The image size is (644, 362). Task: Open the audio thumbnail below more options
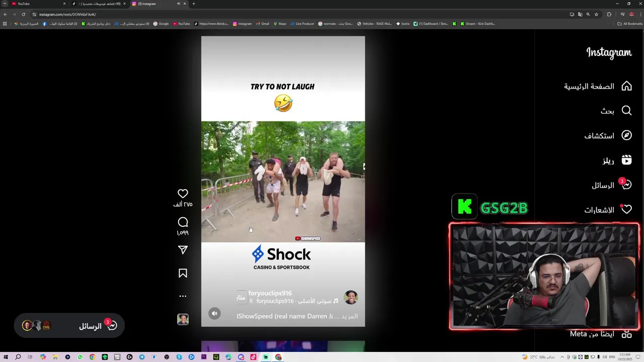pyautogui.click(x=183, y=319)
